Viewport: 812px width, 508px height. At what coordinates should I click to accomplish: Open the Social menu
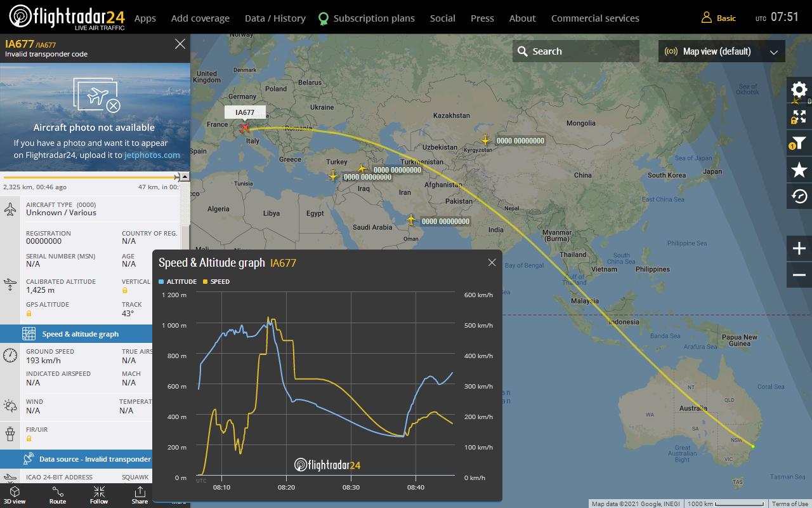click(443, 18)
